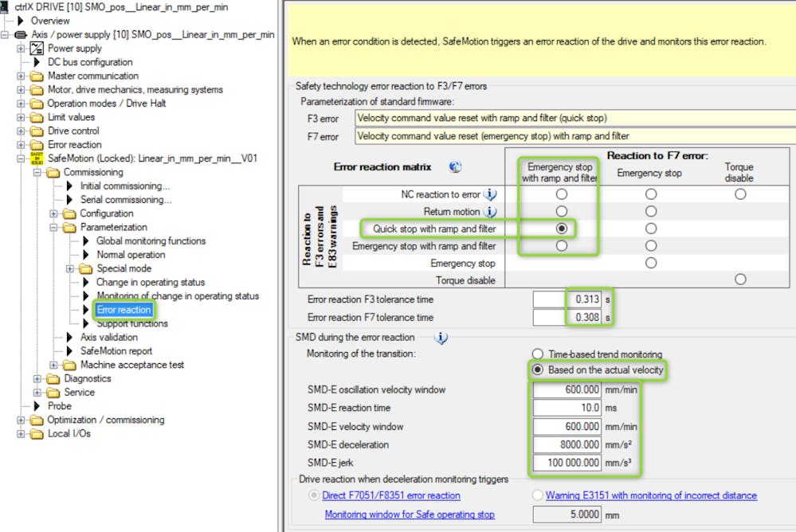The height and width of the screenshot is (532, 796).
Task: Open info icon next to Return motion
Action: 490,212
